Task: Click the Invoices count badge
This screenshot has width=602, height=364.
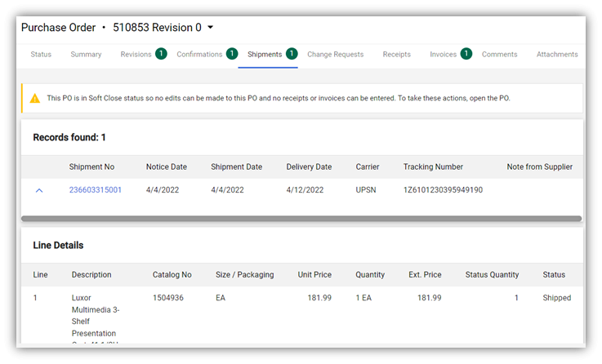Action: 466,54
